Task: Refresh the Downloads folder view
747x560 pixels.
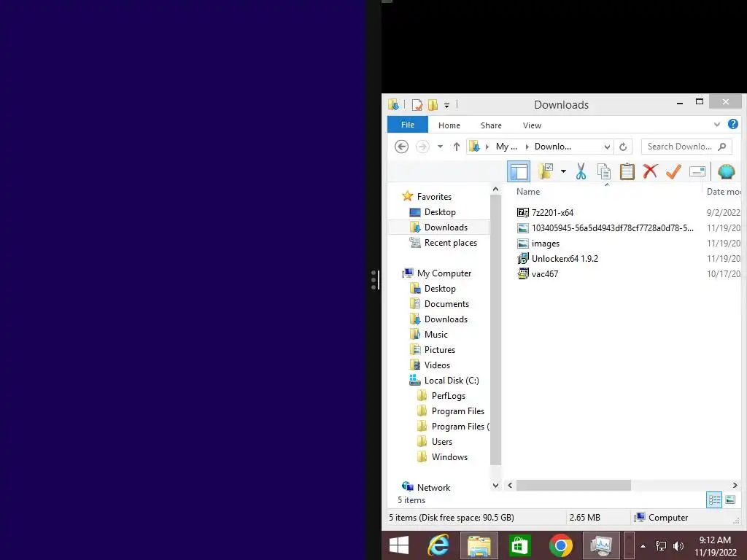Action: [623, 147]
